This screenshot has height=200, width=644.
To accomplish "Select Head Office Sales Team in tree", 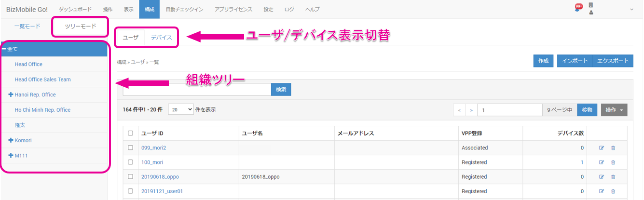I will (43, 80).
